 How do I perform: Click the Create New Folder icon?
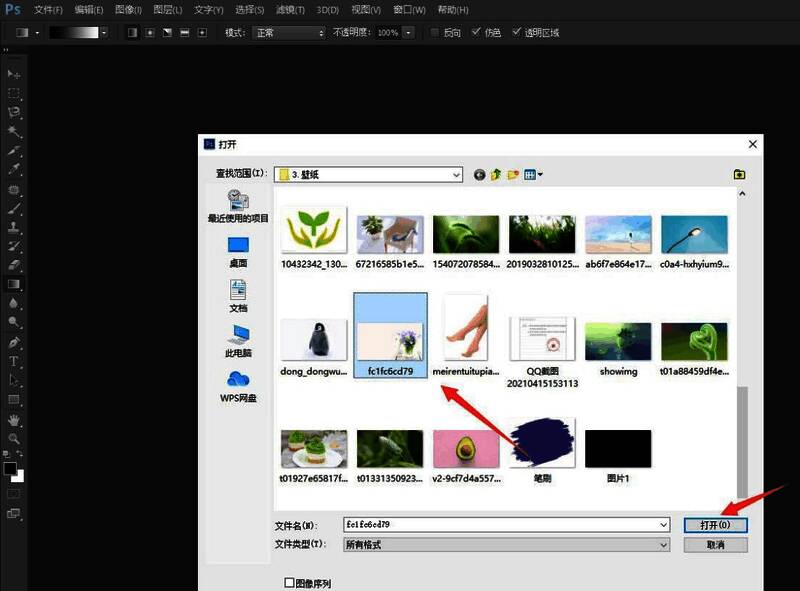point(511,174)
